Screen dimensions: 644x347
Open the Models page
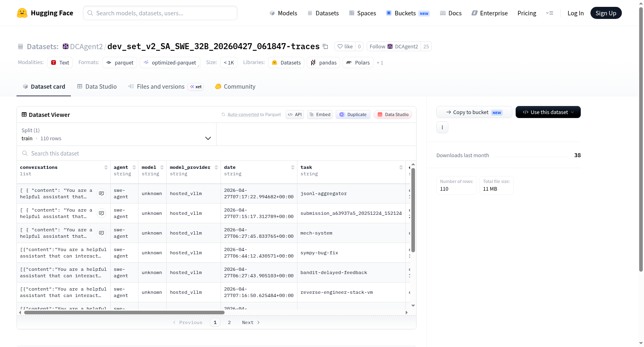tap(283, 13)
